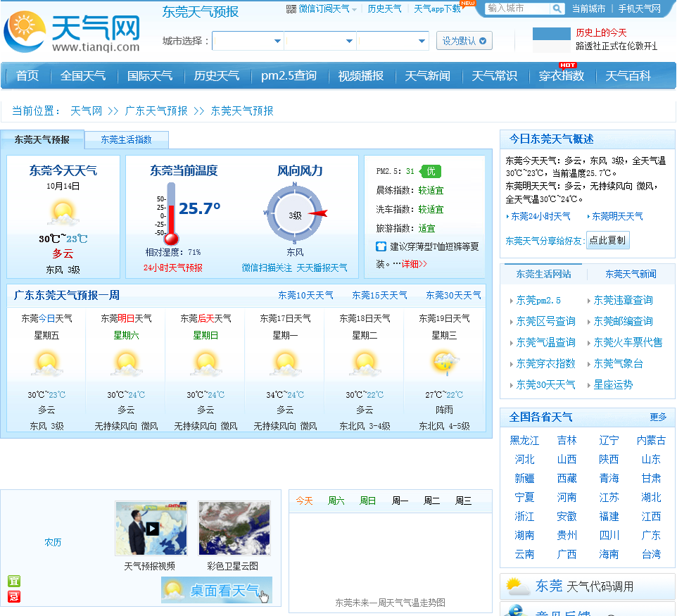Click the 点此复制 copy button
677x616 pixels.
click(x=607, y=241)
